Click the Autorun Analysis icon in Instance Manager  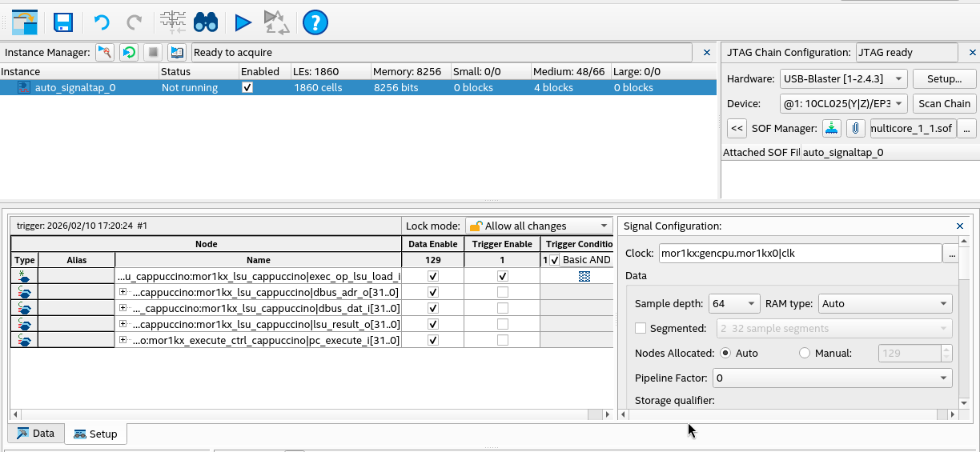coord(129,53)
